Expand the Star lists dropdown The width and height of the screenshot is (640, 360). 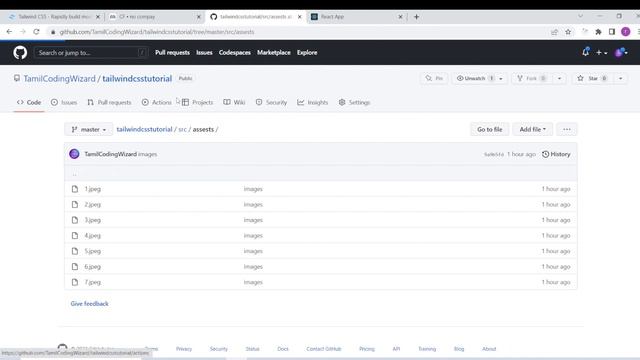pos(620,78)
